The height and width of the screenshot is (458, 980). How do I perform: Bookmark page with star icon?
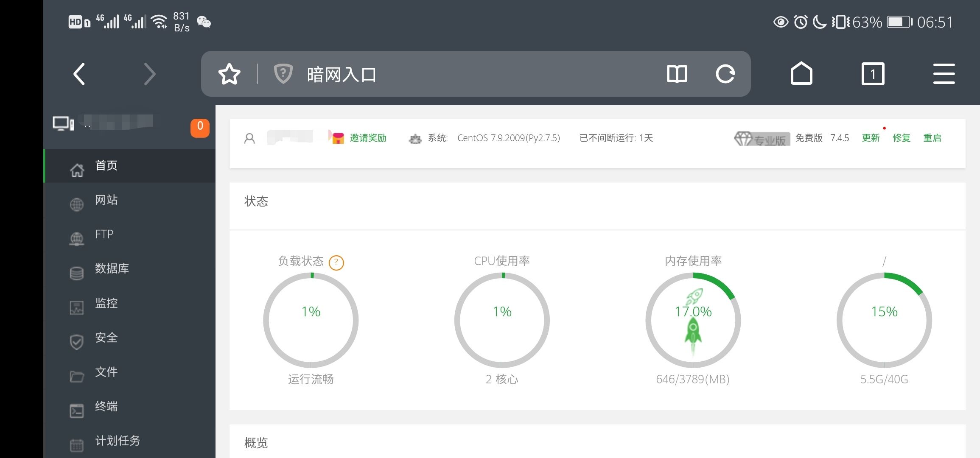(x=229, y=74)
